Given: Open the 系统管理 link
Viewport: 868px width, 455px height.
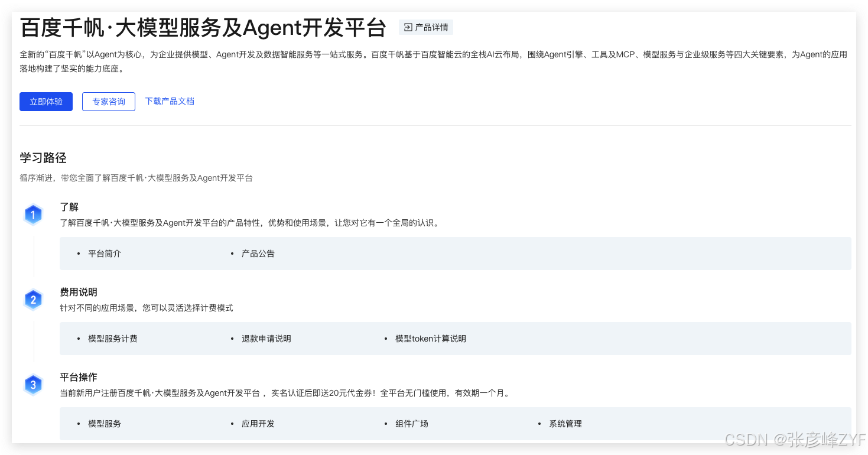Looking at the screenshot, I should (x=565, y=424).
